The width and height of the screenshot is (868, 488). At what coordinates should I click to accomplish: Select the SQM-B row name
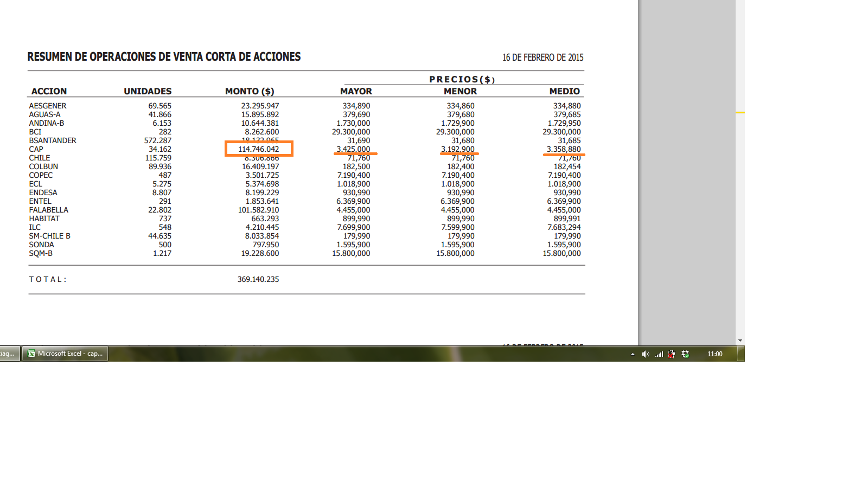tap(41, 253)
